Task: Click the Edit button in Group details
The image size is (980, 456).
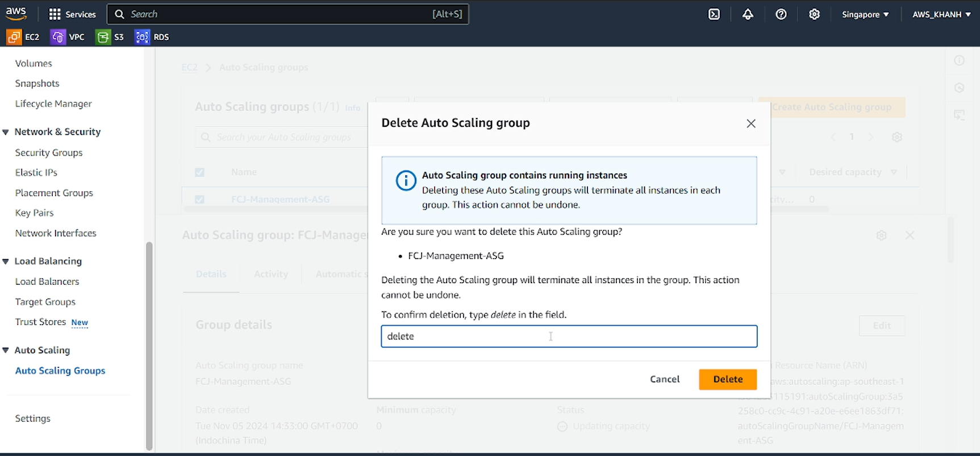Action: (x=882, y=326)
